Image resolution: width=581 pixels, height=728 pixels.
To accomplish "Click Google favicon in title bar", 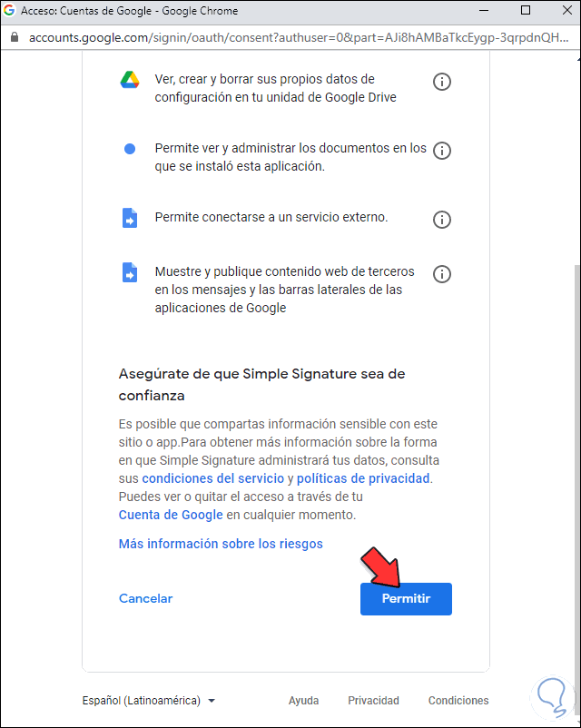I will tap(9, 10).
